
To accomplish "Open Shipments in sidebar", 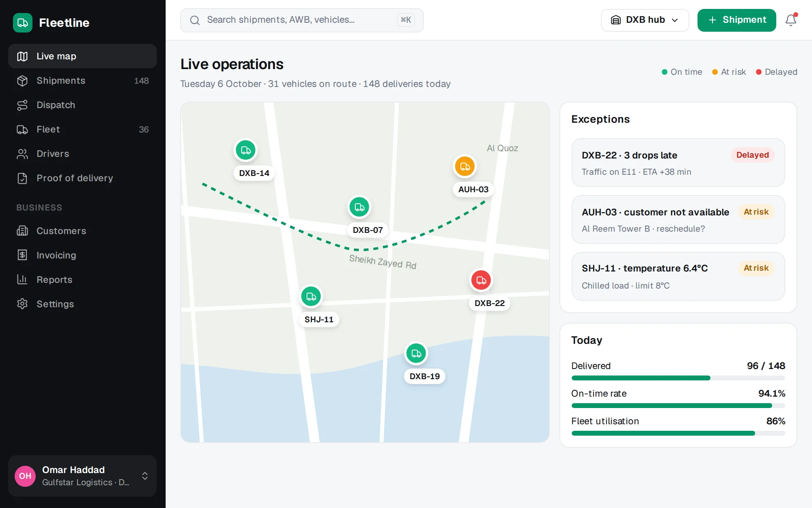I will [82, 80].
